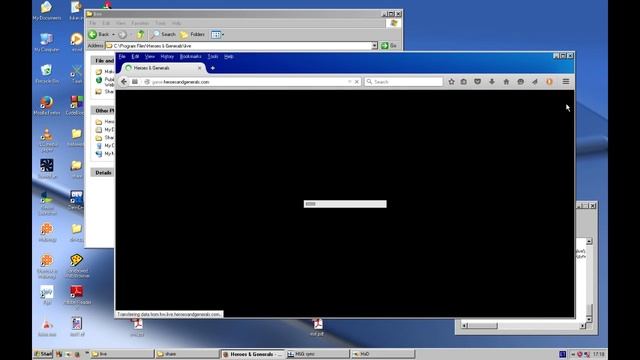This screenshot has width=640, height=360.
Task: Click the paper plane send icon
Action: [535, 82]
